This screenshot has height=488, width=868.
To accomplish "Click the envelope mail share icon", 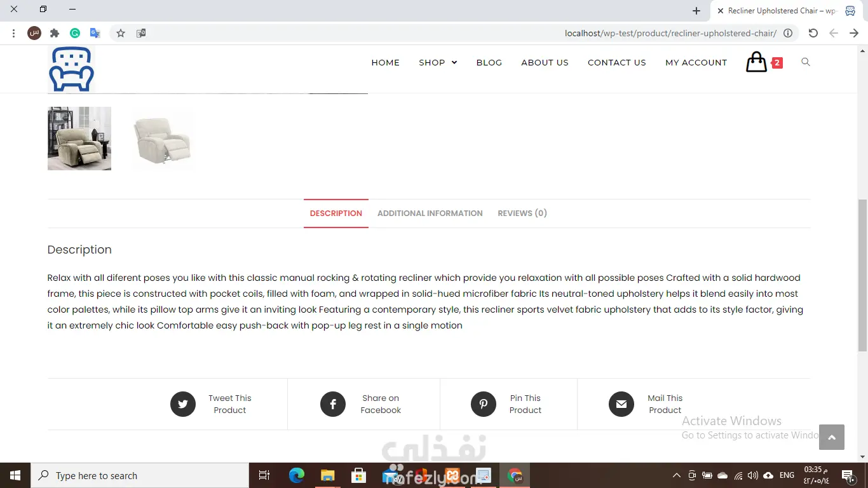I will 621,404.
